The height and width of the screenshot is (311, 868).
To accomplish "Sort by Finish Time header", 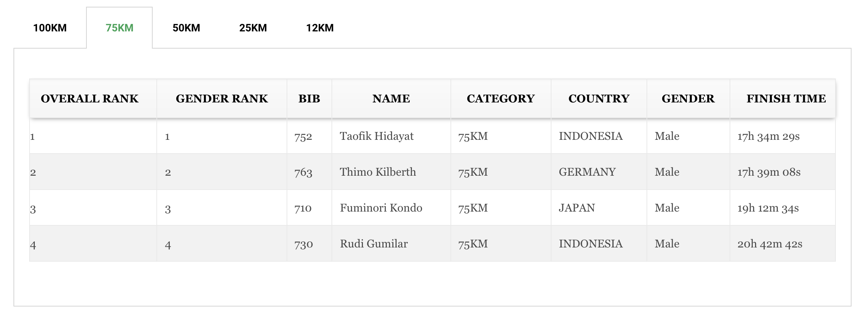I will coord(786,99).
